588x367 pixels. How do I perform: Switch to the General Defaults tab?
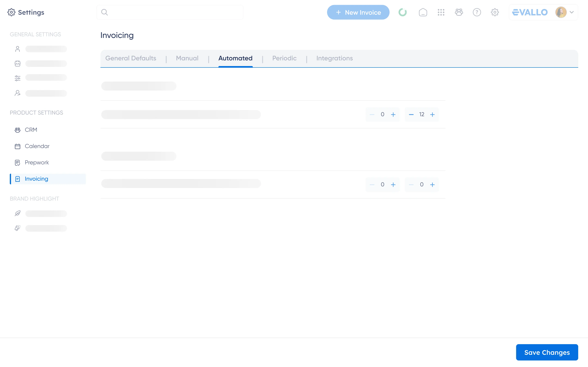pyautogui.click(x=131, y=58)
